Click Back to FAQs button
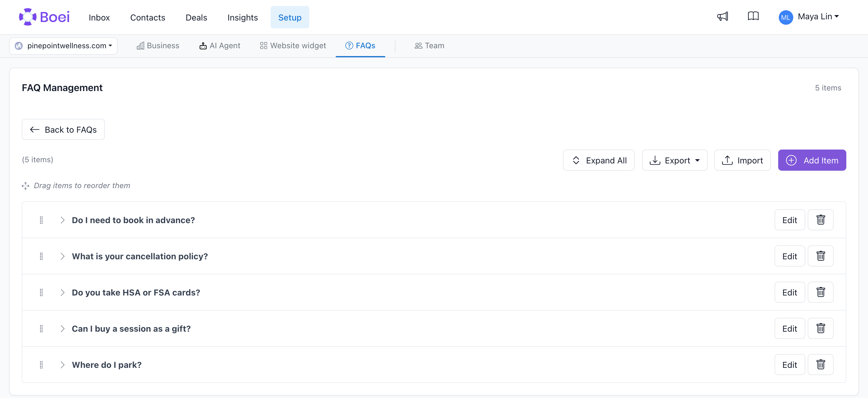 (x=63, y=129)
